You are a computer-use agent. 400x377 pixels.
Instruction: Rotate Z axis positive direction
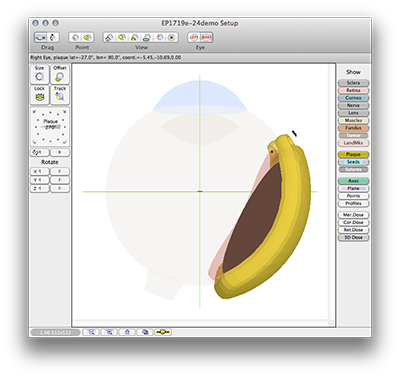60,189
